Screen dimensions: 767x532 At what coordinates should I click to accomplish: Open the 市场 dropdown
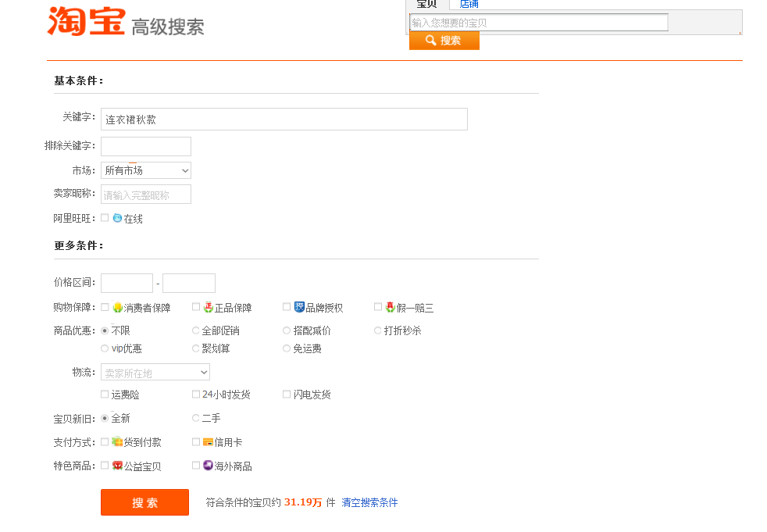point(146,170)
